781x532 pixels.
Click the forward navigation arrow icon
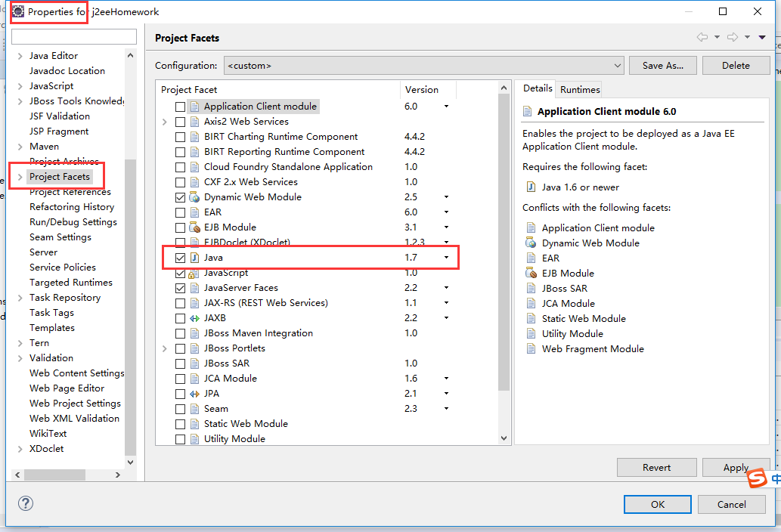(x=732, y=37)
